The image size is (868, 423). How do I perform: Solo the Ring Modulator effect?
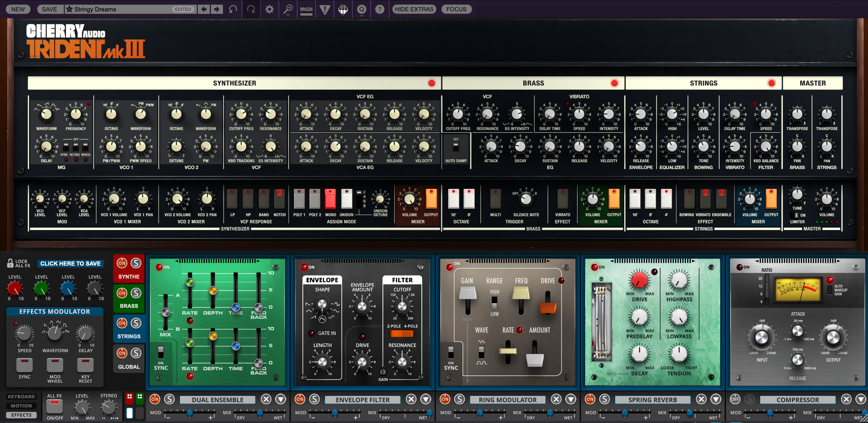pos(459,399)
